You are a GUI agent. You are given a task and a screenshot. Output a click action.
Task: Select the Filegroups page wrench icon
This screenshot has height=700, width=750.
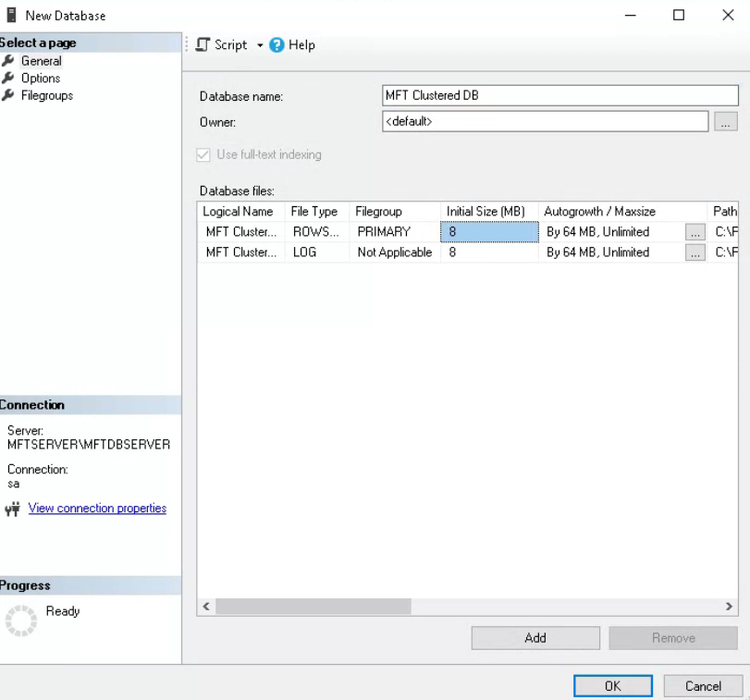[9, 95]
